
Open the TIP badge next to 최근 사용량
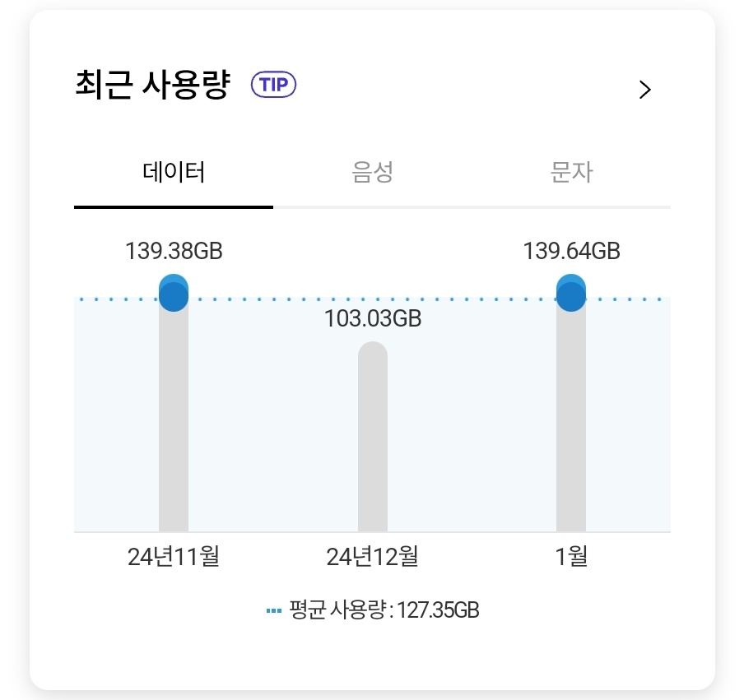(273, 85)
